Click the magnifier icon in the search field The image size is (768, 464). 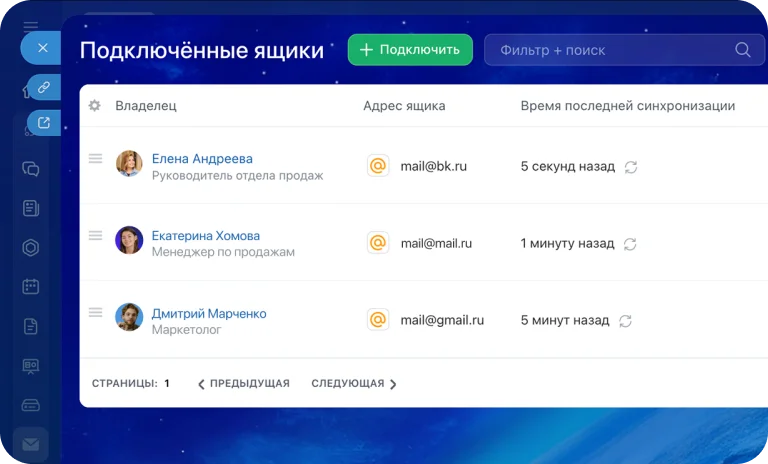pos(743,50)
